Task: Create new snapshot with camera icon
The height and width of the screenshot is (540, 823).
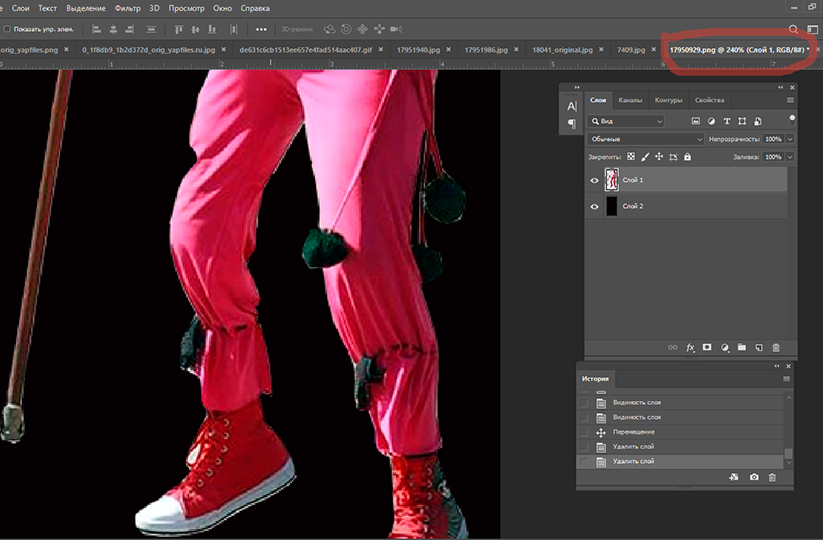Action: 754,479
